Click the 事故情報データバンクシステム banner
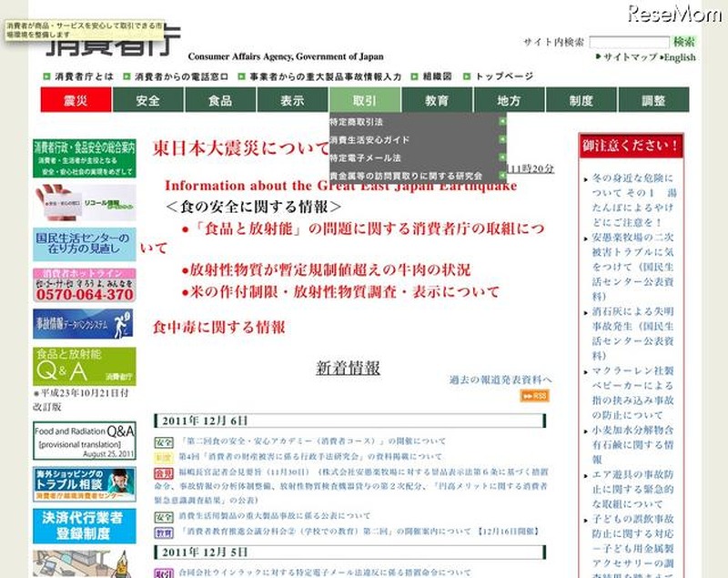Screen dimensions: 728x578 (x=85, y=324)
